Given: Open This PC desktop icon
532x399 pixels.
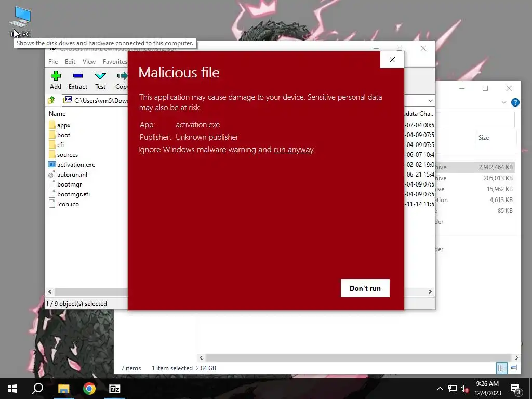Looking at the screenshot, I should pos(20,21).
